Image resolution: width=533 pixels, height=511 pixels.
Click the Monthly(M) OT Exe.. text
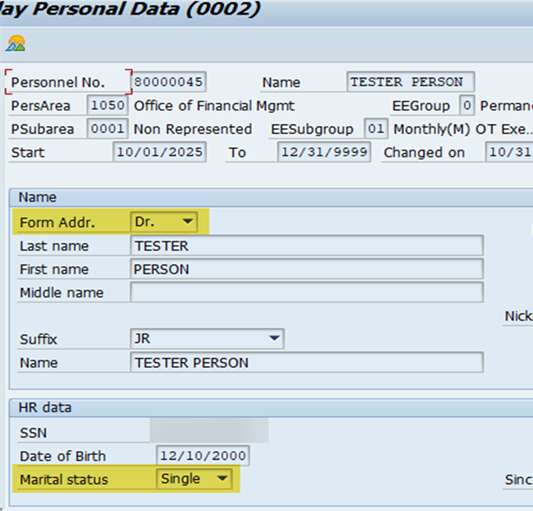click(463, 129)
